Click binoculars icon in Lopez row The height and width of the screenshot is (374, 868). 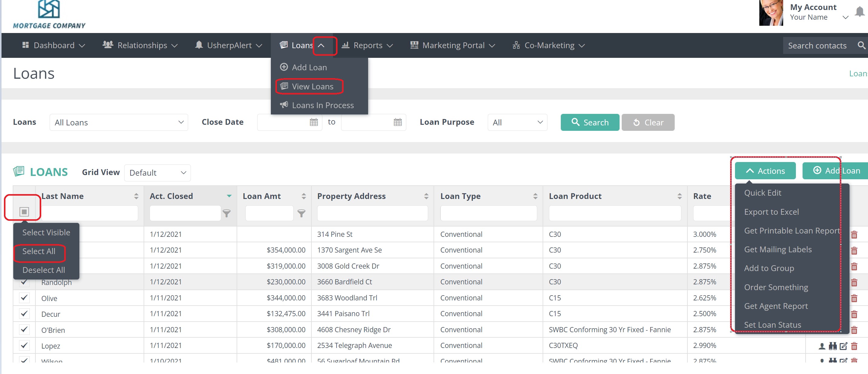(x=833, y=346)
